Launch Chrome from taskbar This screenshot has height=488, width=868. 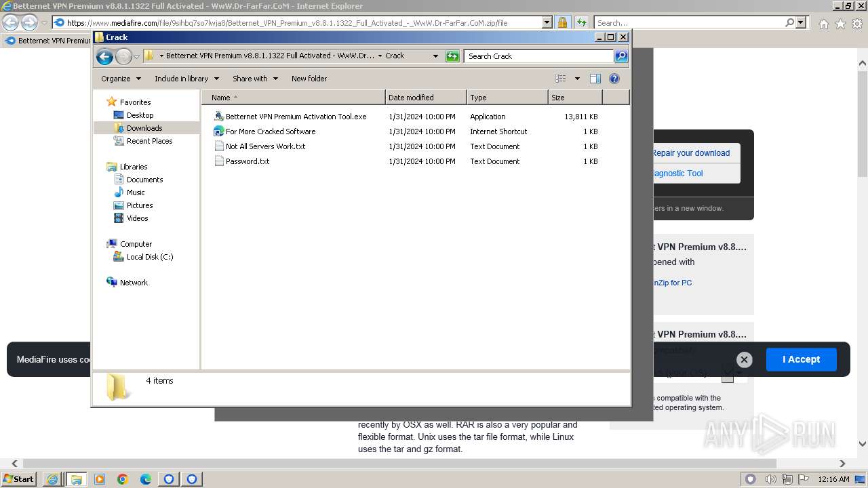point(123,479)
